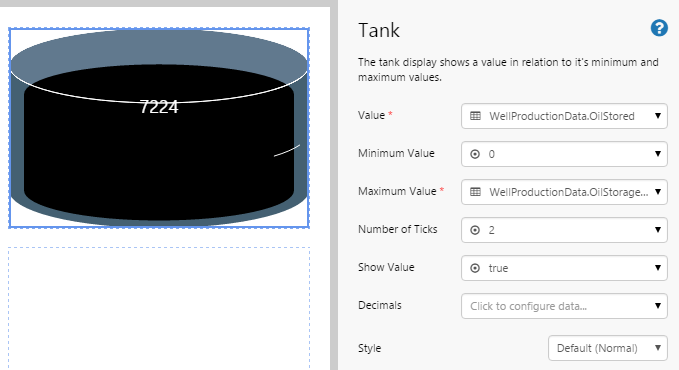Select the empty dashed placeholder below tank
The image size is (679, 370).
point(159,308)
